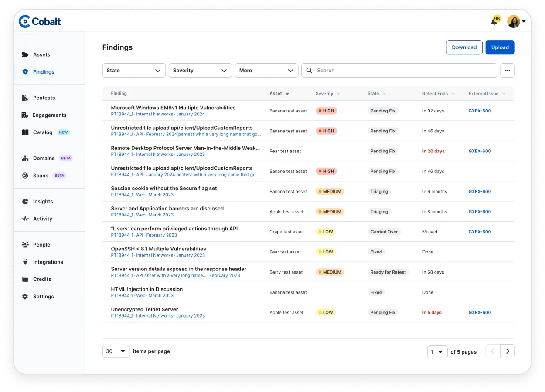
Task: Expand the More filter dropdown
Action: pos(266,71)
